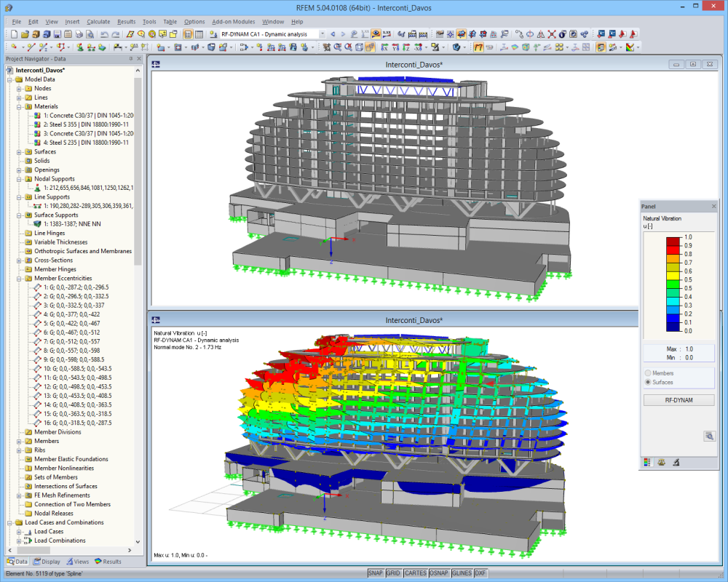Select the Undo icon on the toolbar
Image resolution: width=728 pixels, height=582 pixels.
104,34
